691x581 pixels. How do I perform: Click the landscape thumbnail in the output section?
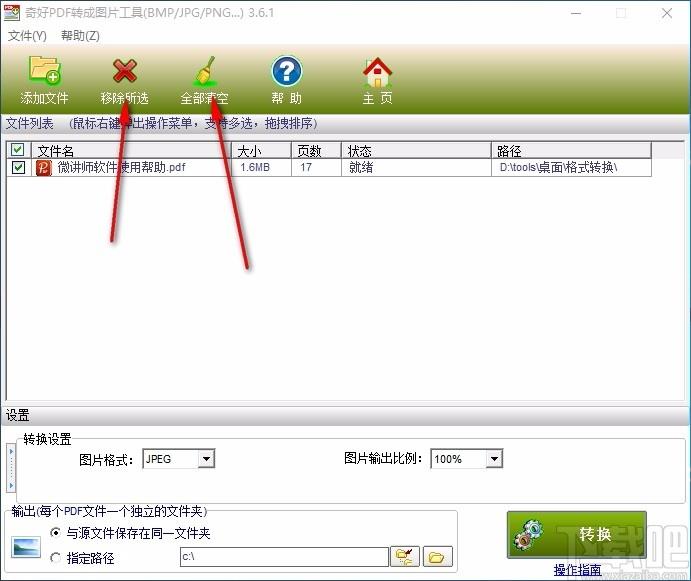[26, 547]
